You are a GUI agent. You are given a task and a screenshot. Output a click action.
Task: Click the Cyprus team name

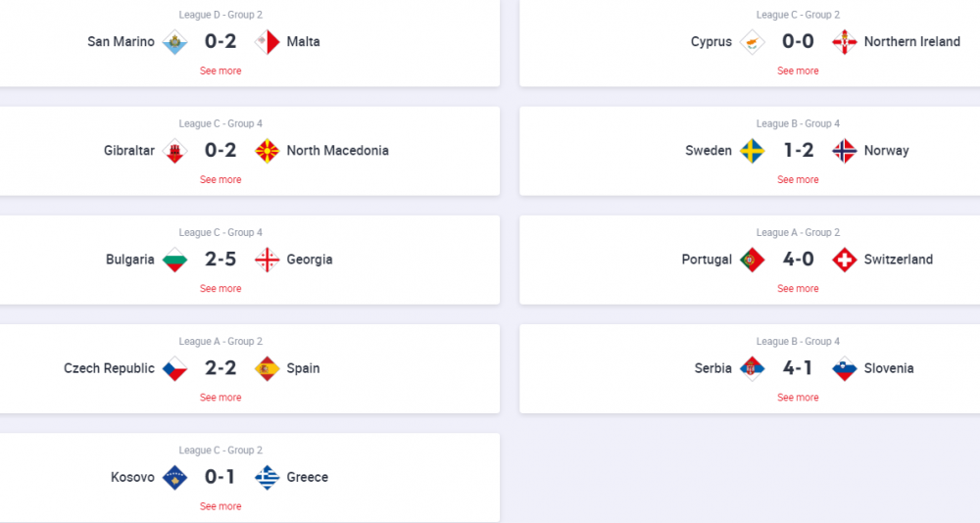pos(711,42)
